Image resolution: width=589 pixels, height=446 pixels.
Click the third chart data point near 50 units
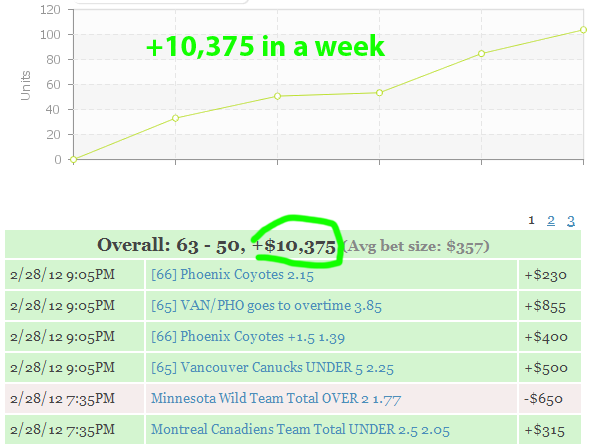pyautogui.click(x=278, y=96)
